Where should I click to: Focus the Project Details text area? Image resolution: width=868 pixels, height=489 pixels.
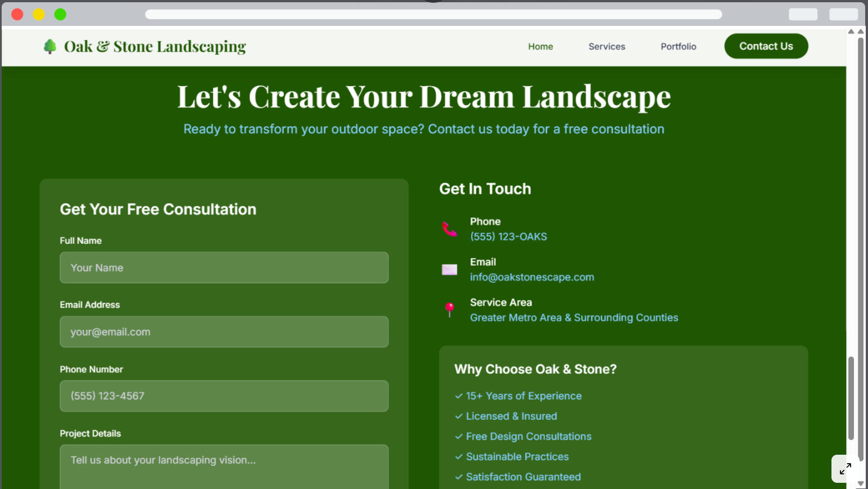click(224, 467)
